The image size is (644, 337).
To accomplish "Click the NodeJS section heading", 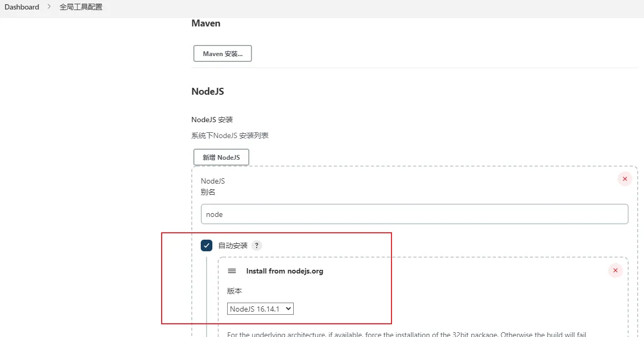I will [208, 92].
